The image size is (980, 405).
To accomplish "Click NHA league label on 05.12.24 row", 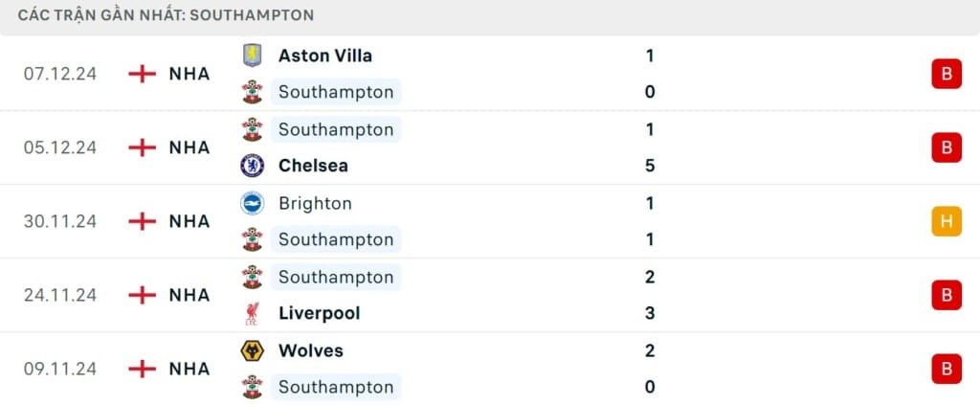I will tap(189, 147).
